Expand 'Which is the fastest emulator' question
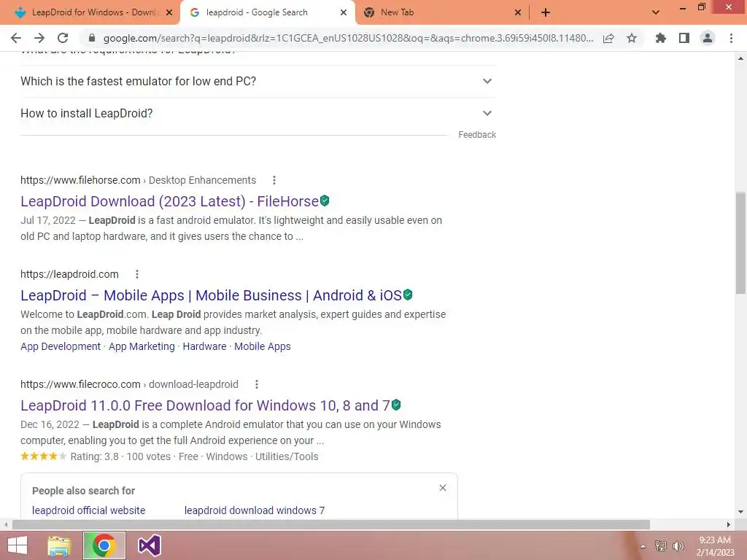The height and width of the screenshot is (560, 747). coord(258,81)
